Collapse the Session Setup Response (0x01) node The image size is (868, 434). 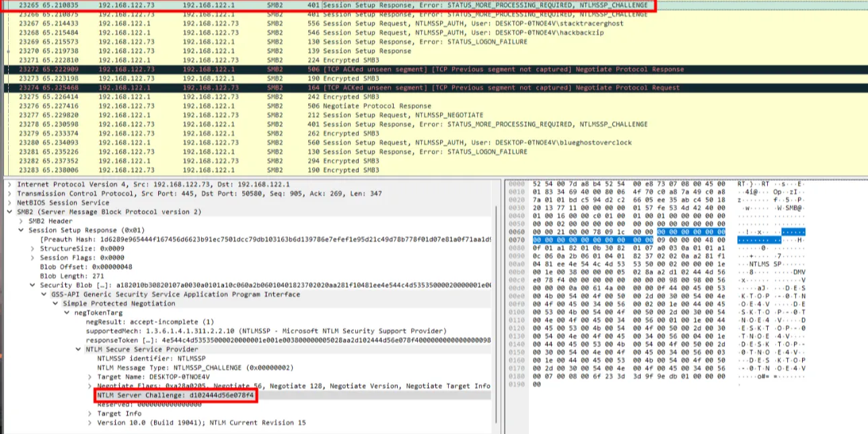[x=22, y=230]
